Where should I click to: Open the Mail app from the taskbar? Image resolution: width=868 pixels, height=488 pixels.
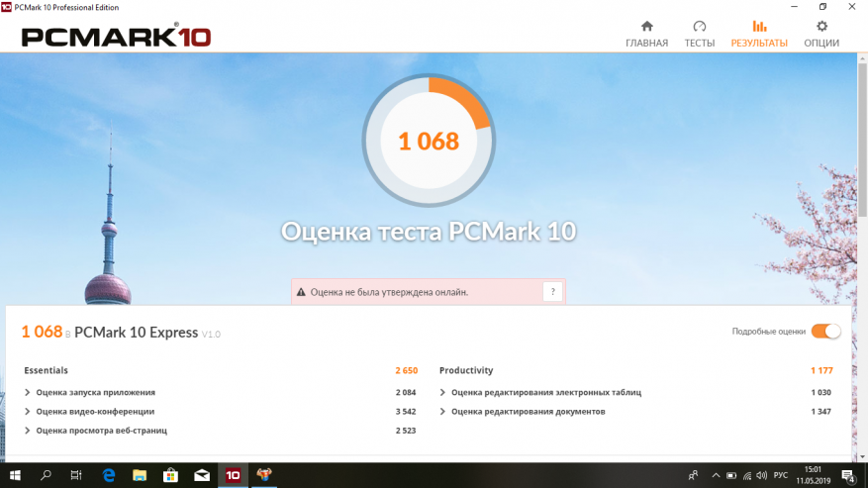click(202, 475)
